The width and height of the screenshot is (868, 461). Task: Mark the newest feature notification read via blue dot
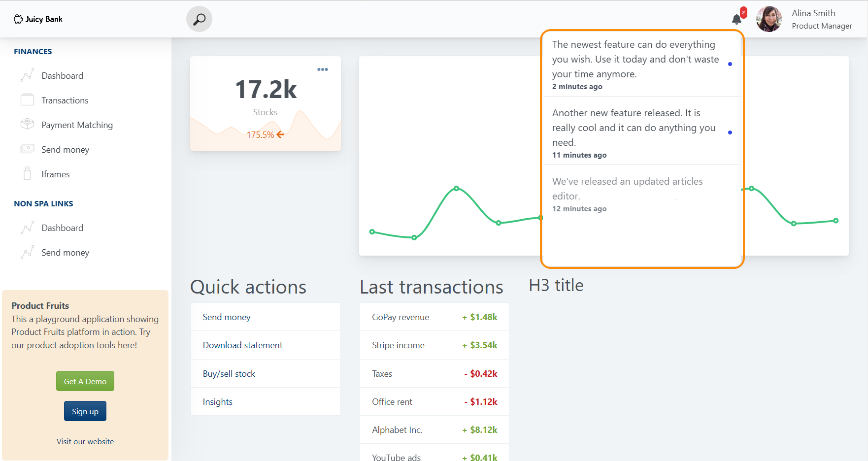coord(730,64)
